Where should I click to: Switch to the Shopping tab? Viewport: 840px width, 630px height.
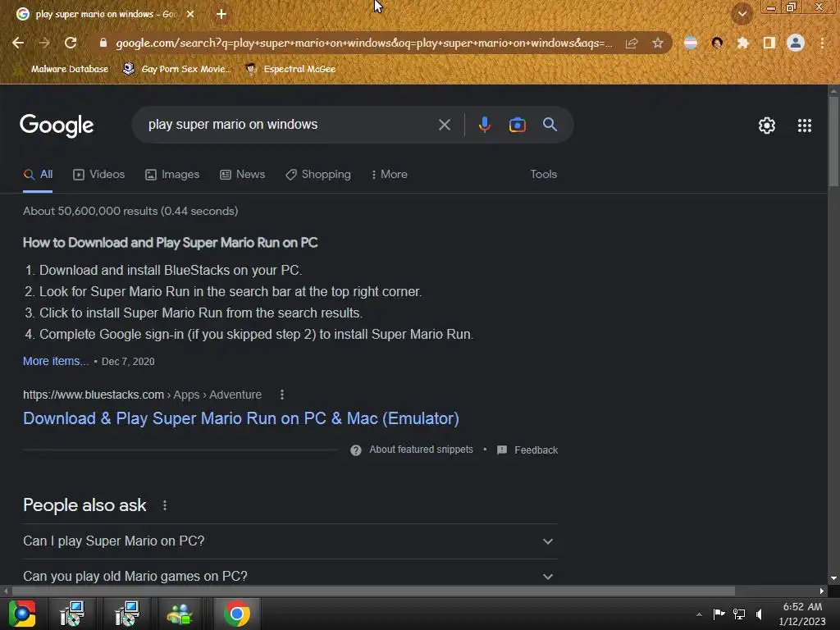(x=318, y=175)
